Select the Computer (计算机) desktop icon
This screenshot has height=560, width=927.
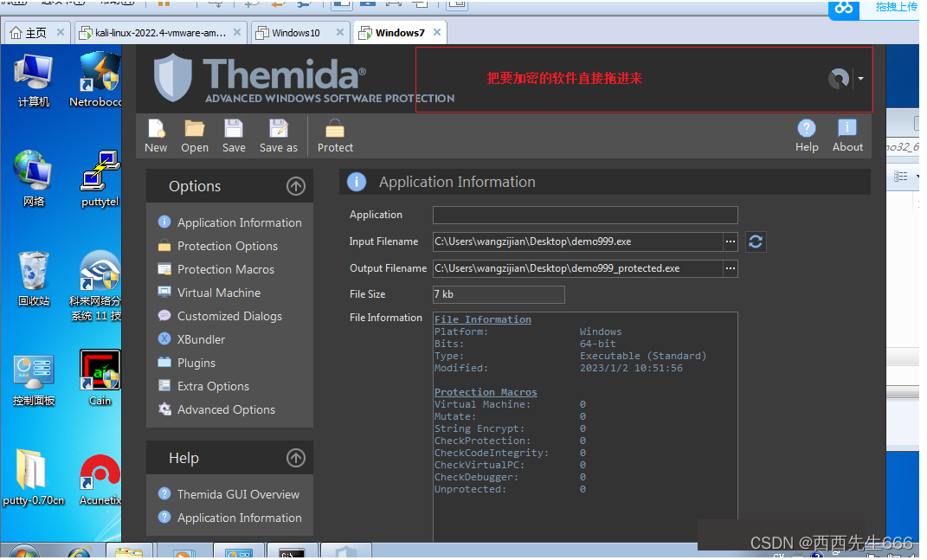(34, 81)
